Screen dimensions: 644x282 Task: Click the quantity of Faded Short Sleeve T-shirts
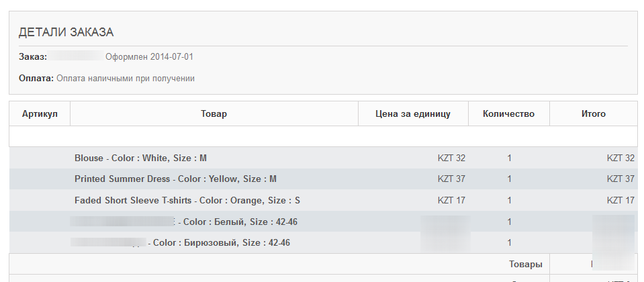pos(509,201)
